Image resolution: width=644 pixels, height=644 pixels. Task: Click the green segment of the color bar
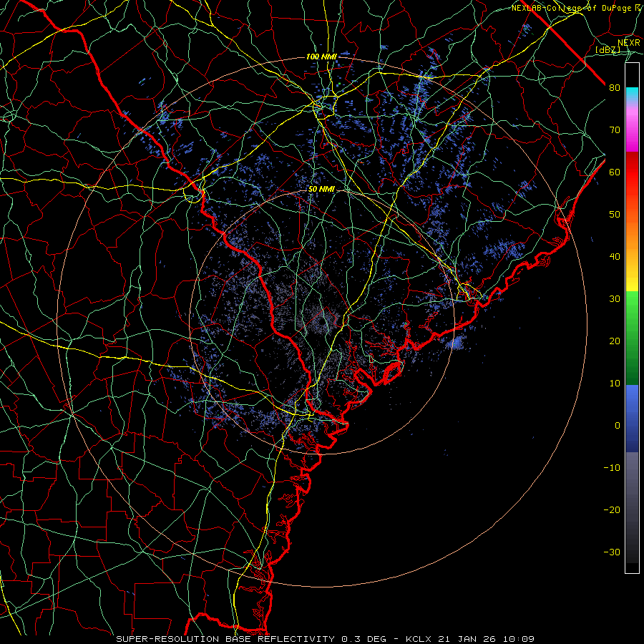(632, 338)
